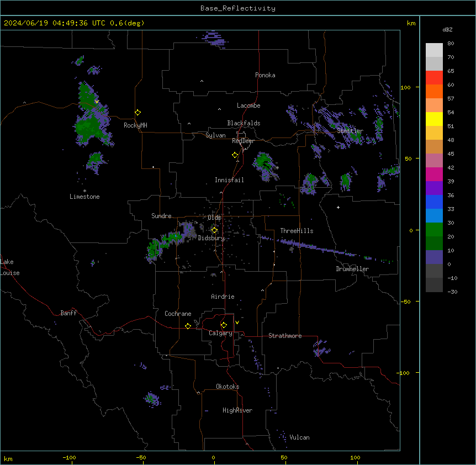Click the Didsbury label
476x465 pixels.
click(x=211, y=238)
